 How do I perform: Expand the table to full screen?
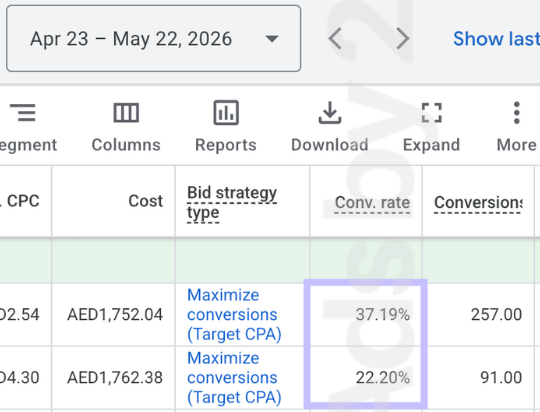[432, 127]
